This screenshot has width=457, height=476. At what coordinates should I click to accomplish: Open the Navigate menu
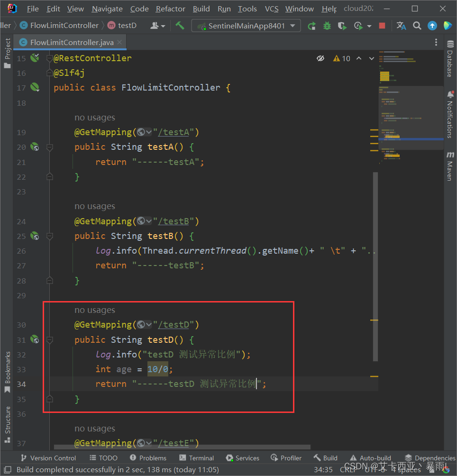pos(107,9)
